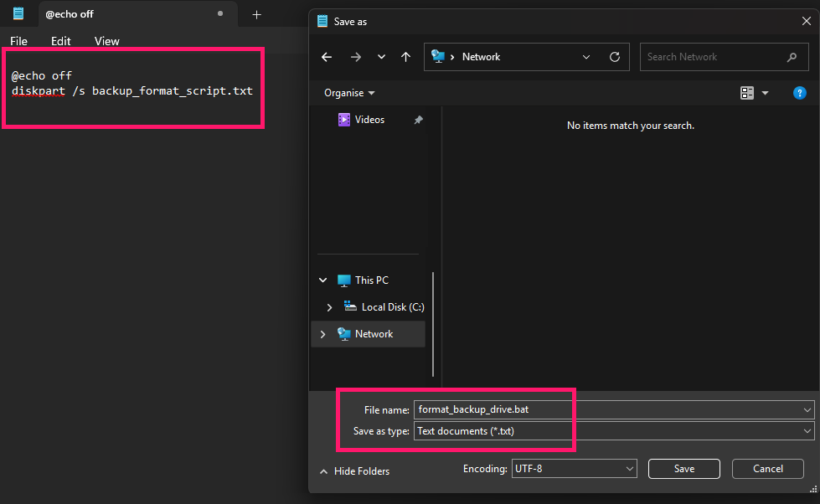
Task: Expand address bar previous locations dropdown
Action: point(586,57)
